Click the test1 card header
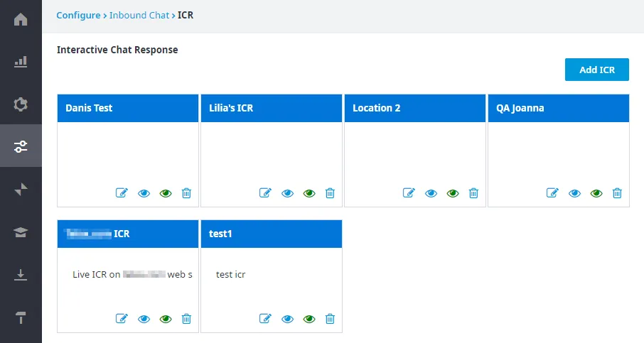This screenshot has width=644, height=343. pyautogui.click(x=272, y=234)
